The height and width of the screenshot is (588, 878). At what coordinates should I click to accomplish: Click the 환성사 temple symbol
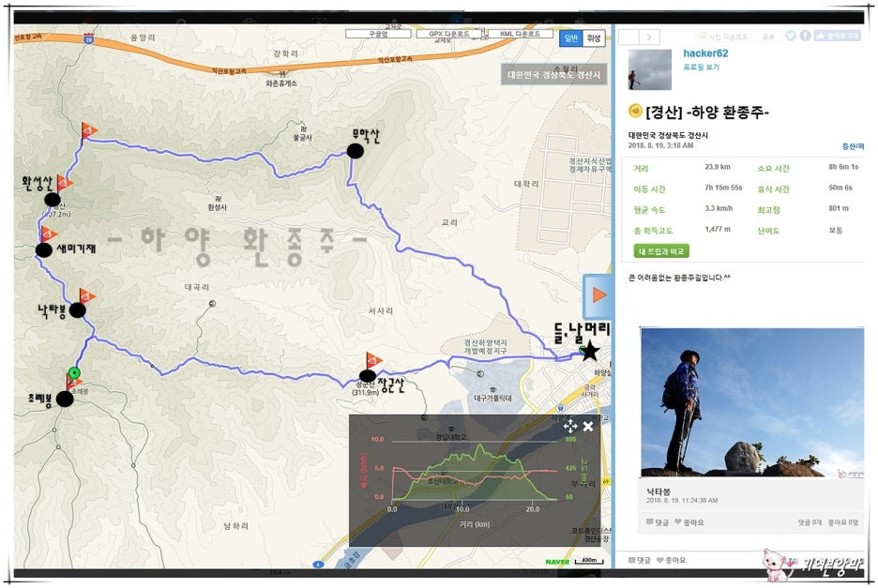[x=218, y=199]
